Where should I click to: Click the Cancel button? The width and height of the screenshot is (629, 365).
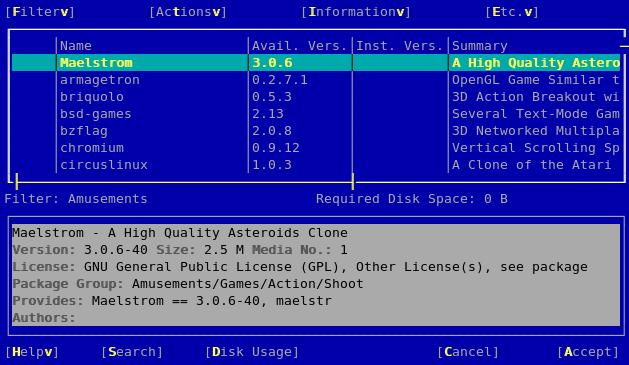click(468, 352)
